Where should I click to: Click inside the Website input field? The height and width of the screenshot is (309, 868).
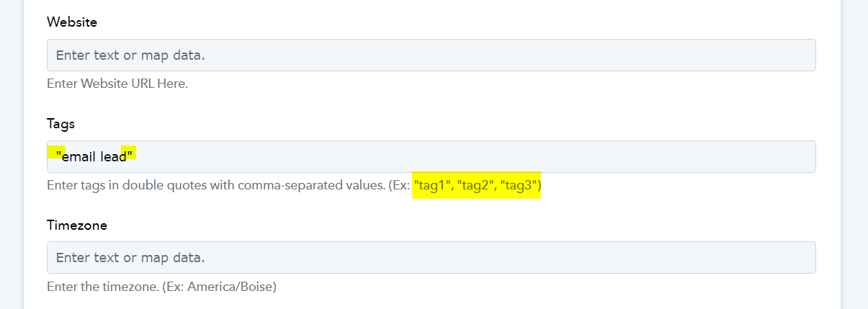pos(431,55)
